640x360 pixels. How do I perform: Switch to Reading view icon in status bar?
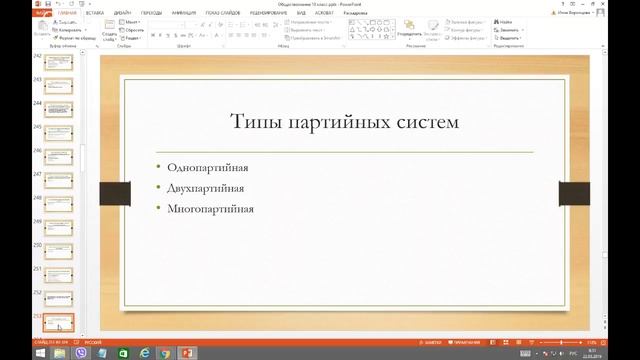(x=519, y=342)
